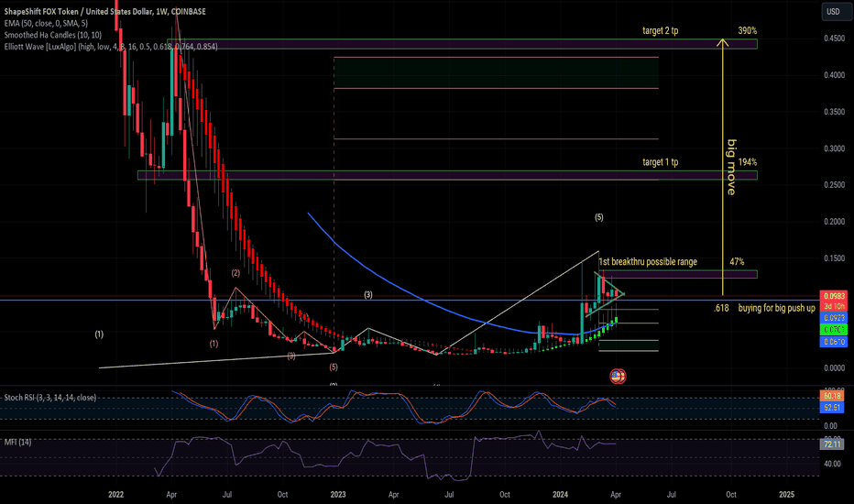This screenshot has height=504, width=854.
Task: Click the 47% label
Action: click(737, 262)
